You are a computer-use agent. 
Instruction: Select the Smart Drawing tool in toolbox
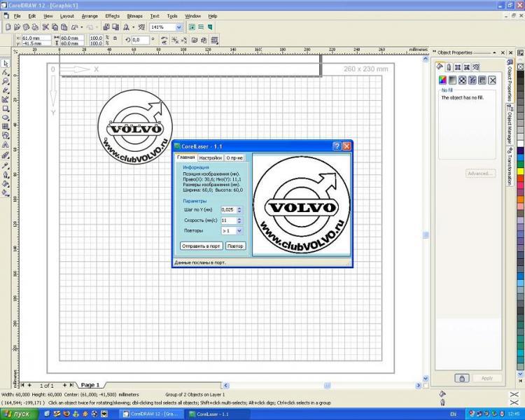click(x=6, y=99)
